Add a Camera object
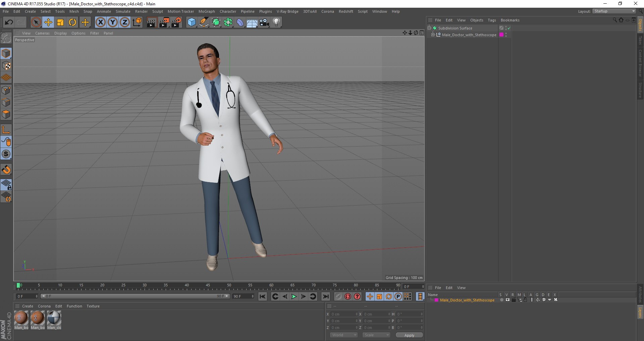Image resolution: width=644 pixels, height=341 pixels. pos(264,22)
